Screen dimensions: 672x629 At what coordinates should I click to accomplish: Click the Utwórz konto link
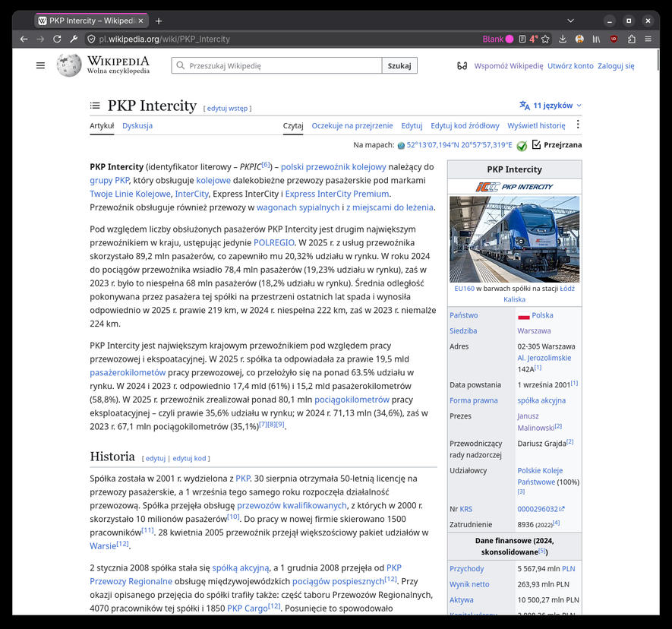coord(570,66)
